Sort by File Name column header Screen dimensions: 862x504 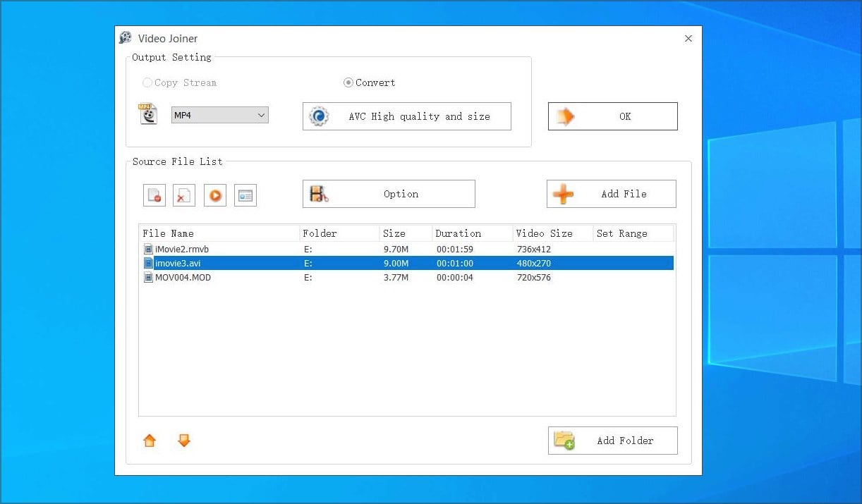(219, 233)
